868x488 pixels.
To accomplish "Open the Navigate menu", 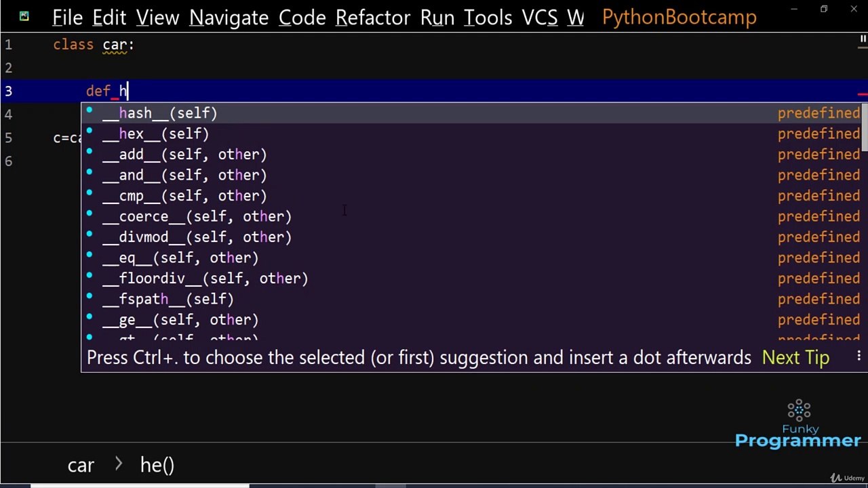I will click(229, 17).
